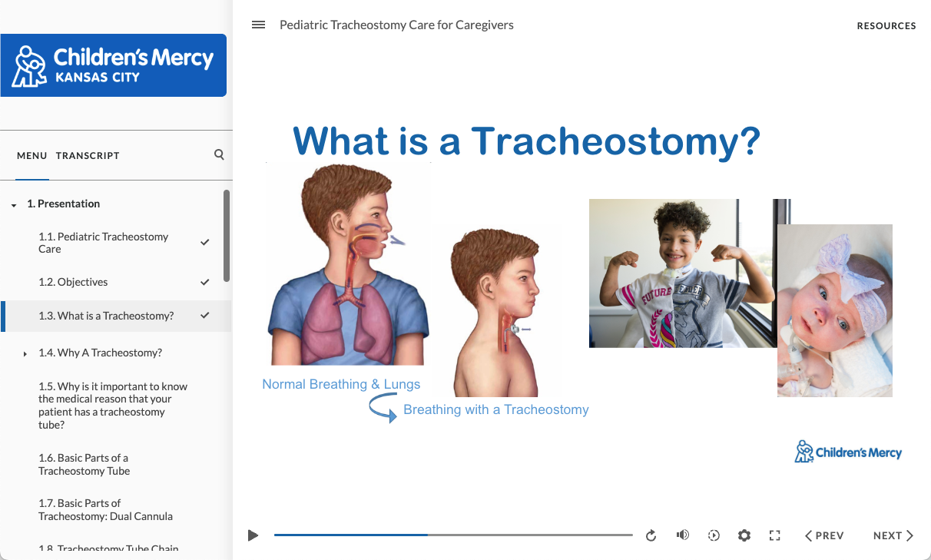Viewport: 931px width, 560px height.
Task: Expand Why A Tracheostomy section
Action: coord(24,353)
